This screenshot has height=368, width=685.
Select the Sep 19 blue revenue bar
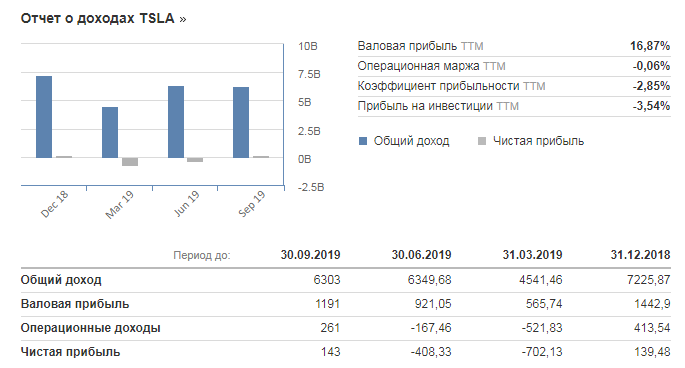click(241, 122)
